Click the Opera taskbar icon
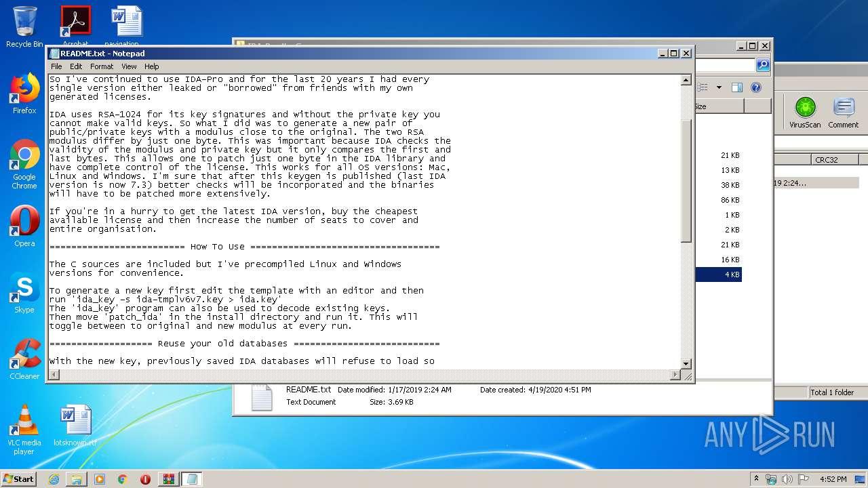Viewport: 868px width, 488px height. click(145, 479)
